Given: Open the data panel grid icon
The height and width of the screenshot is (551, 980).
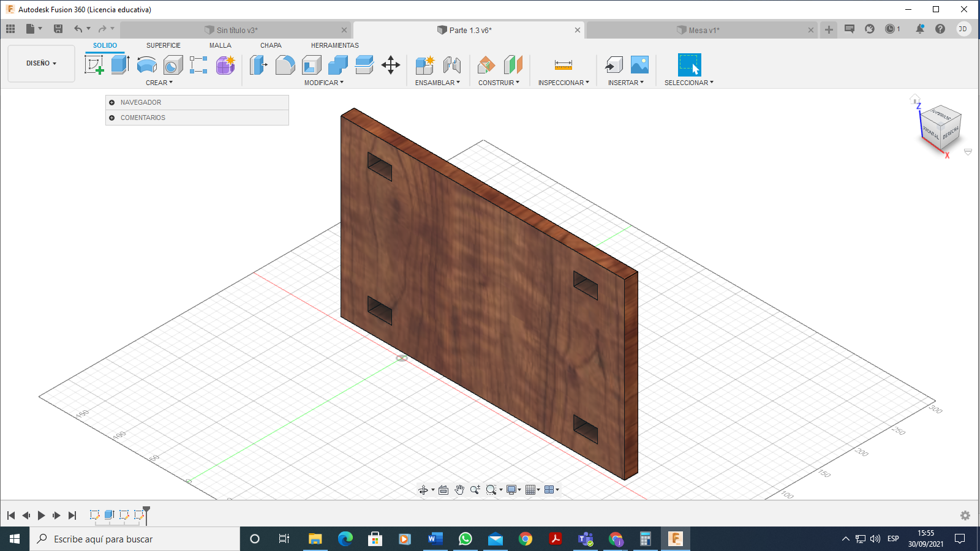Looking at the screenshot, I should (x=10, y=29).
